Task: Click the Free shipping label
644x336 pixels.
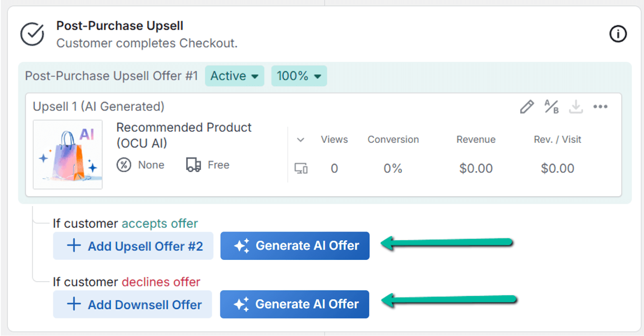Action: [219, 165]
